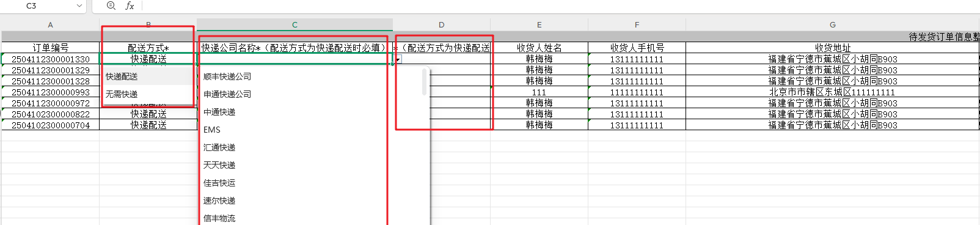Click the 配送方式* header cell

148,48
